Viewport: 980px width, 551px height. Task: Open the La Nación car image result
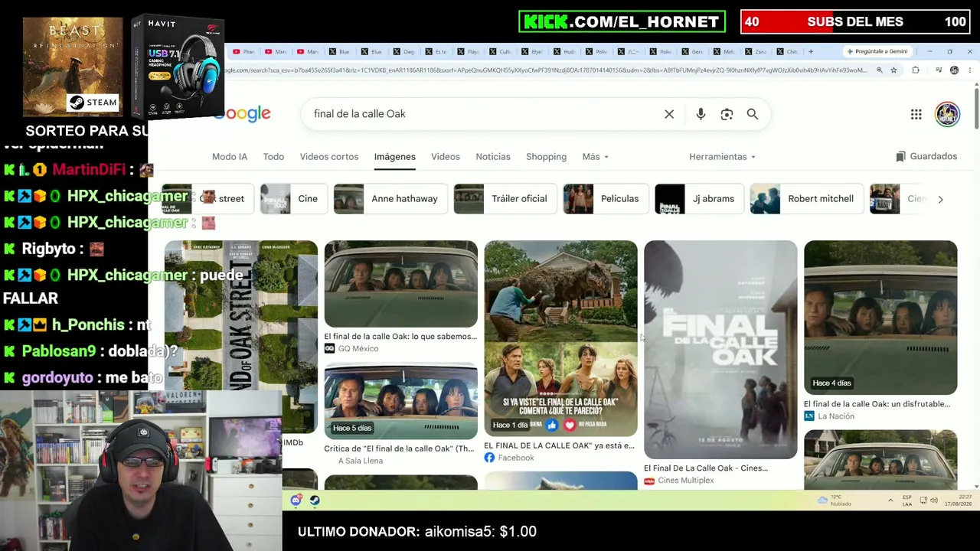pyautogui.click(x=880, y=318)
